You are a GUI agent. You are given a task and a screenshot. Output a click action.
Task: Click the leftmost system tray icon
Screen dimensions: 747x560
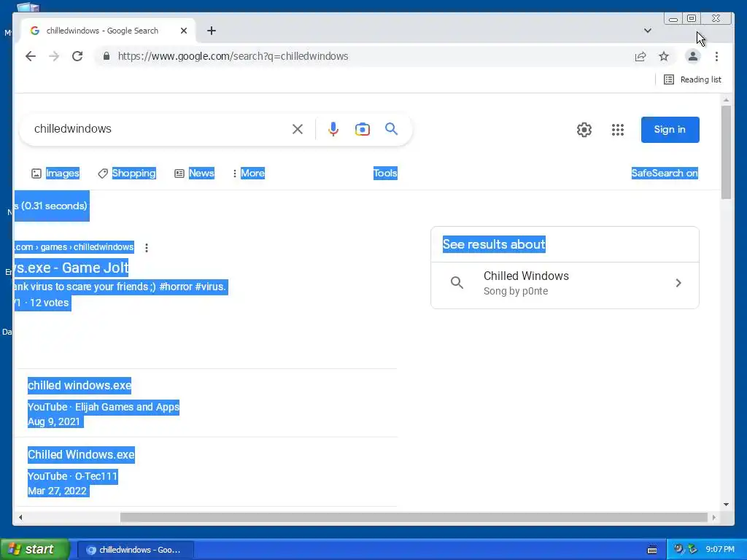(x=678, y=550)
